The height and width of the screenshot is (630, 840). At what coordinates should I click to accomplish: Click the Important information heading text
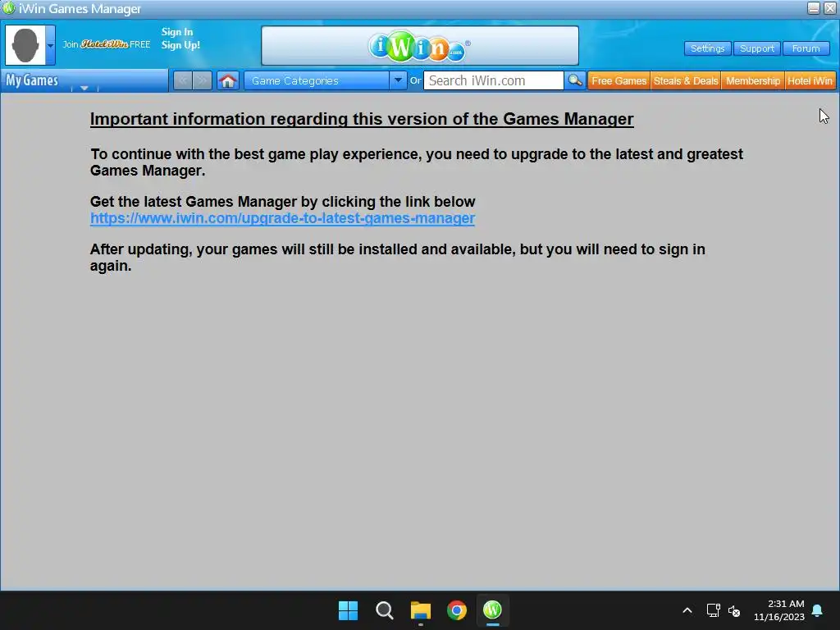point(362,119)
